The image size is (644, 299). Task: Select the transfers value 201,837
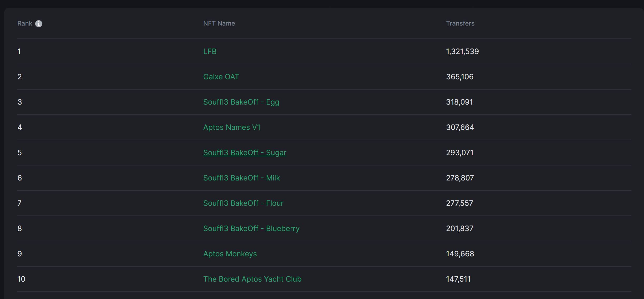pos(460,228)
